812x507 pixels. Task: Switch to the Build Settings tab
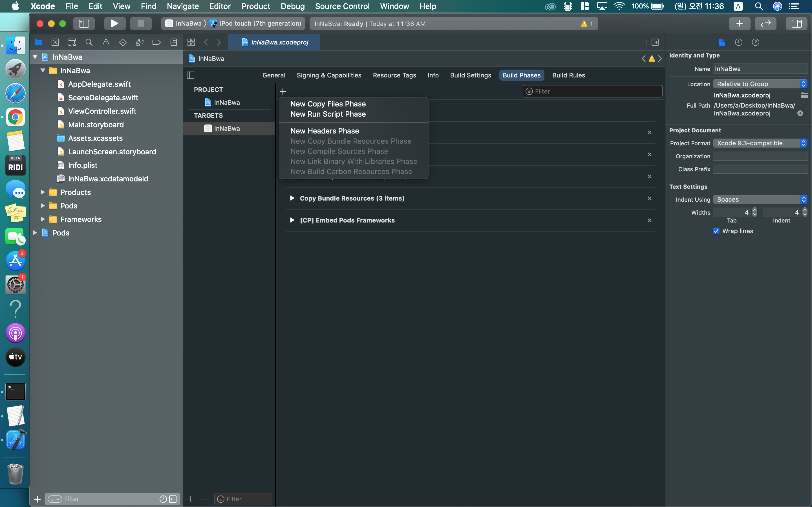470,75
